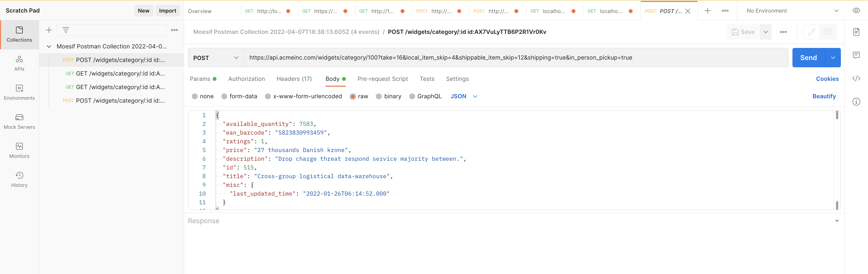This screenshot has height=274, width=868.
Task: Open the GET https://... tab
Action: click(326, 11)
